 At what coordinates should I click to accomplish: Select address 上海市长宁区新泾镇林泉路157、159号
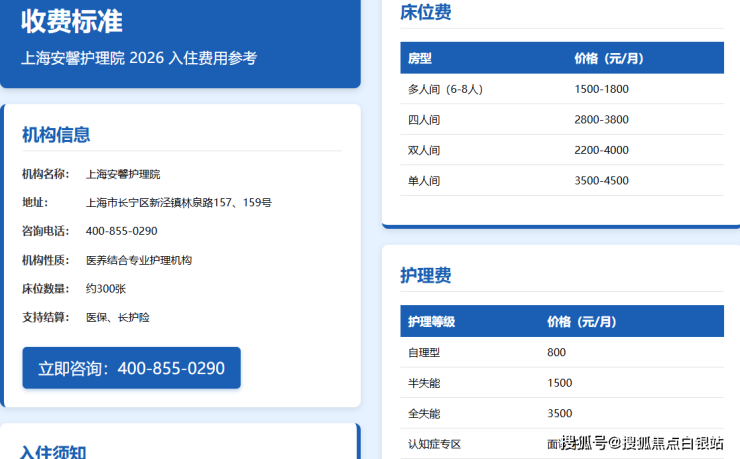(178, 202)
